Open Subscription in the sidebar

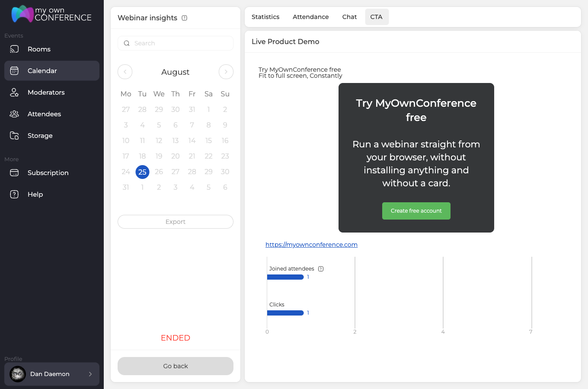pos(52,173)
